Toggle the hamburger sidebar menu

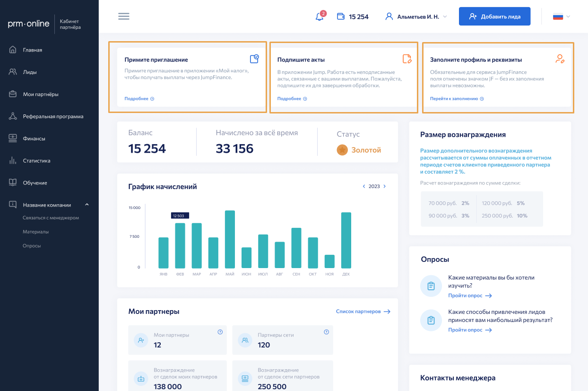tap(124, 16)
